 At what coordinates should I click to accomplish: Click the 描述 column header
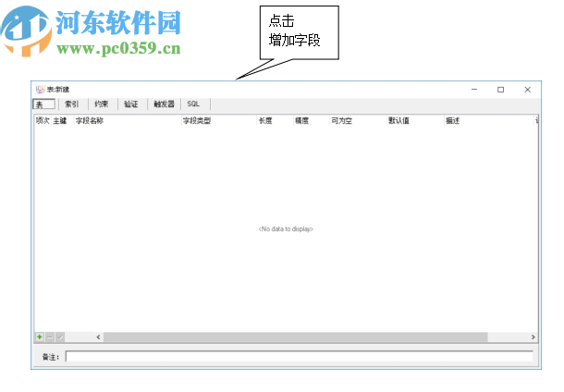tap(489, 120)
